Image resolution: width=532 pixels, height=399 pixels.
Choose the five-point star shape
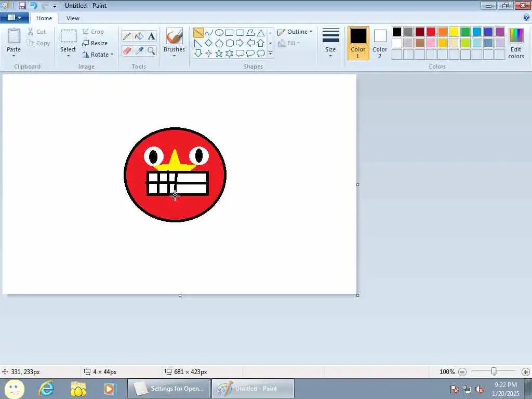point(219,54)
